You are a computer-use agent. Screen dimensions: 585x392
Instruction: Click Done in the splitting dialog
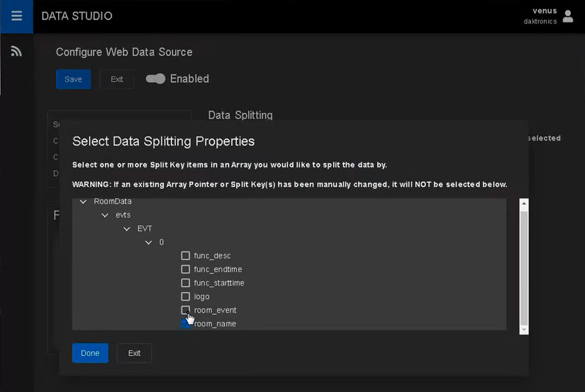click(x=90, y=353)
